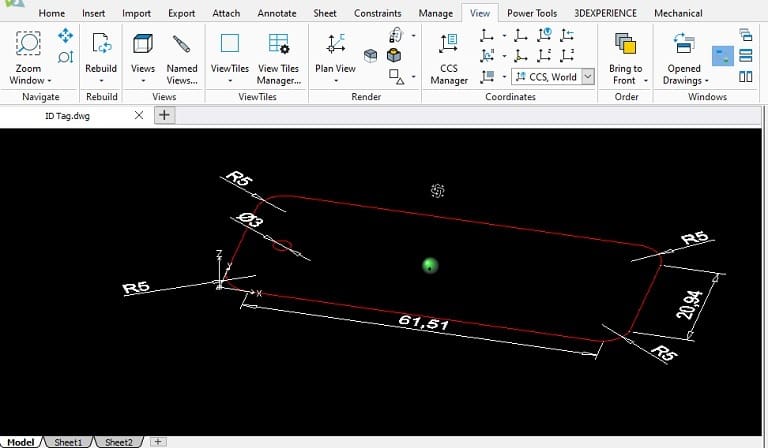
Task: Open the CCS Manager
Action: 449,58
